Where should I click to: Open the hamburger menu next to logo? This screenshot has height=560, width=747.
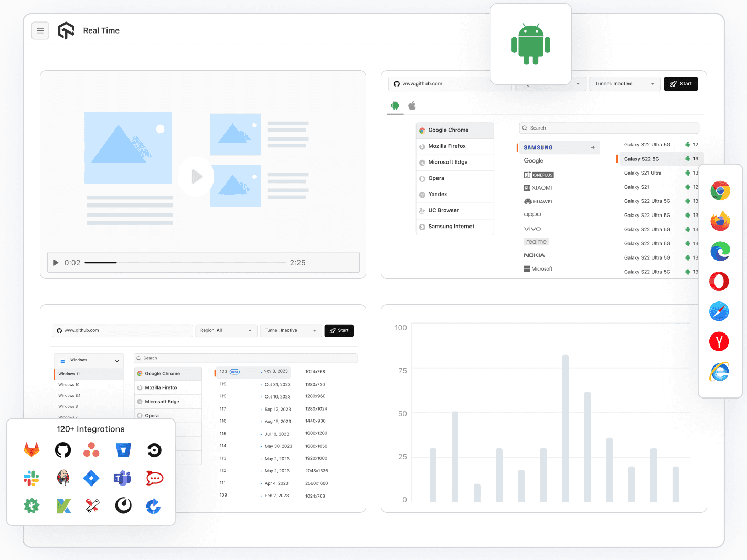40,30
